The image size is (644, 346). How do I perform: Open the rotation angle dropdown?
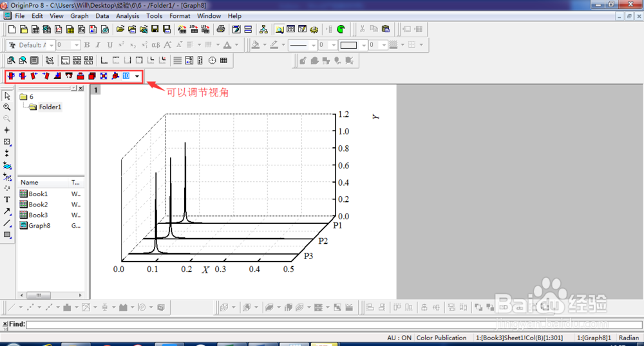point(137,77)
